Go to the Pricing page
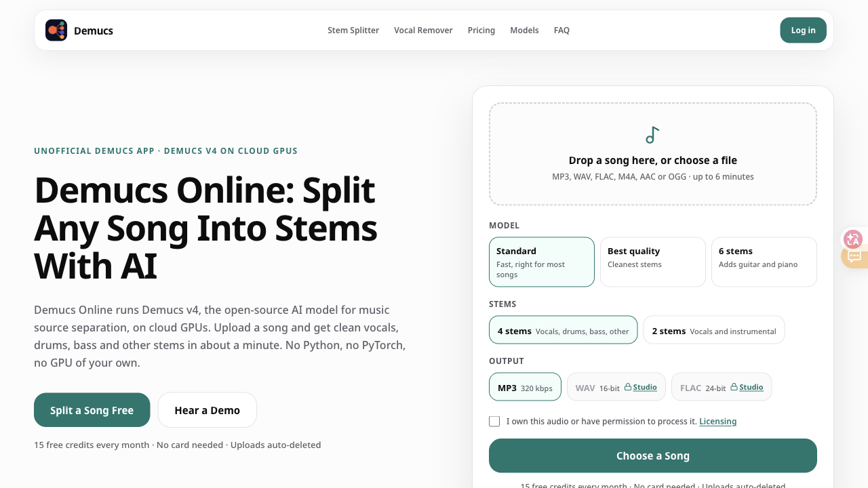 [481, 30]
